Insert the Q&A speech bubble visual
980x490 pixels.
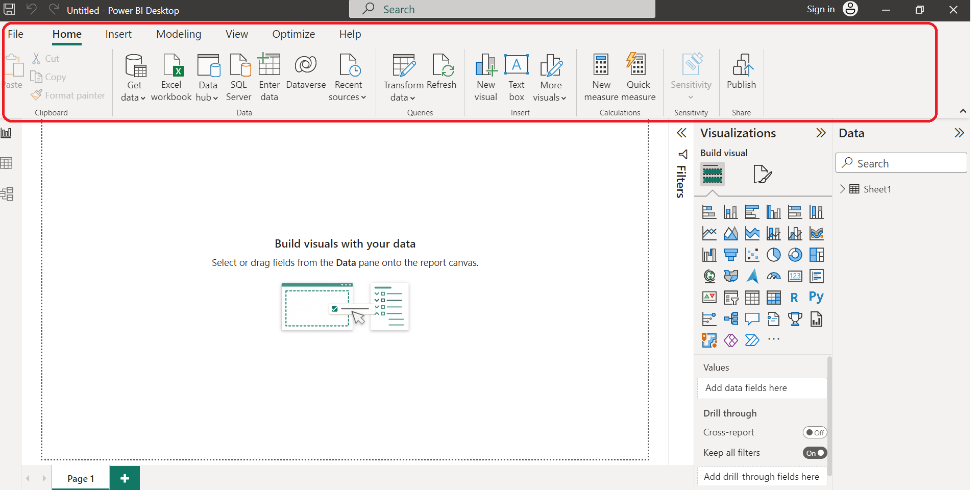tap(752, 319)
